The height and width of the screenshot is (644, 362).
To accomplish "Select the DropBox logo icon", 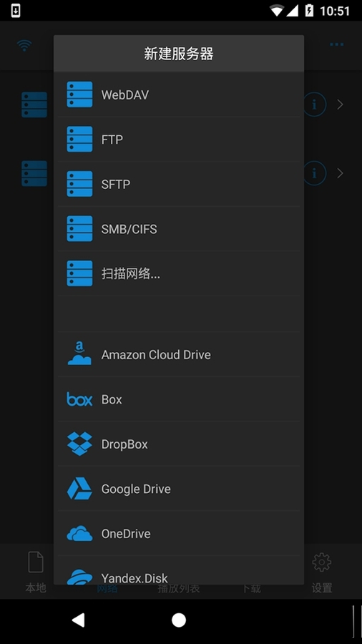I will pos(79,444).
